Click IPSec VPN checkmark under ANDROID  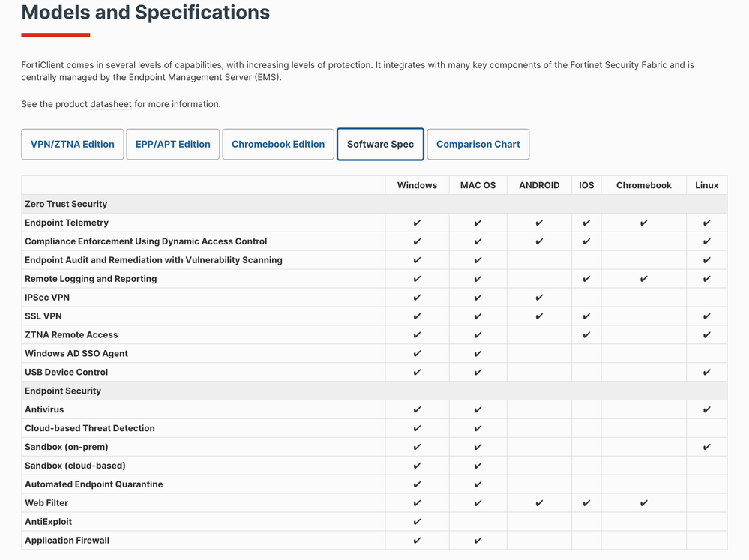(539, 298)
